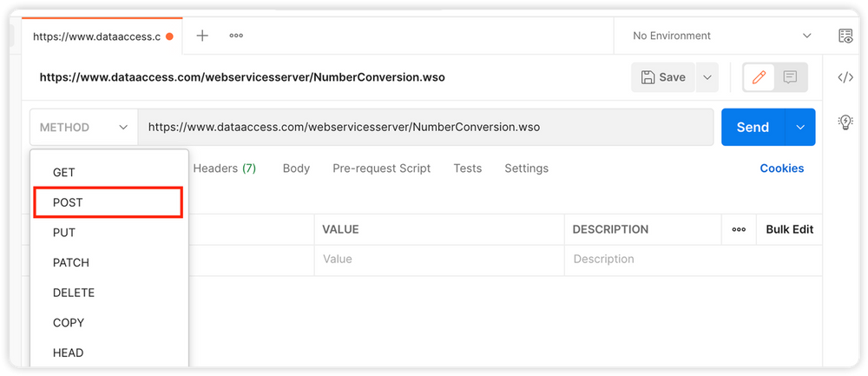The image size is (868, 376).
Task: Choose DELETE from the method list
Action: 74,293
